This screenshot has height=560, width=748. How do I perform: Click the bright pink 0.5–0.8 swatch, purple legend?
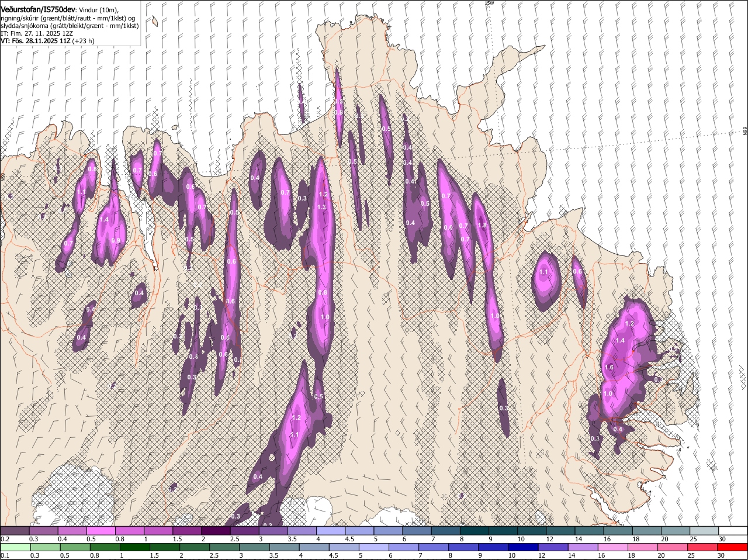click(102, 531)
